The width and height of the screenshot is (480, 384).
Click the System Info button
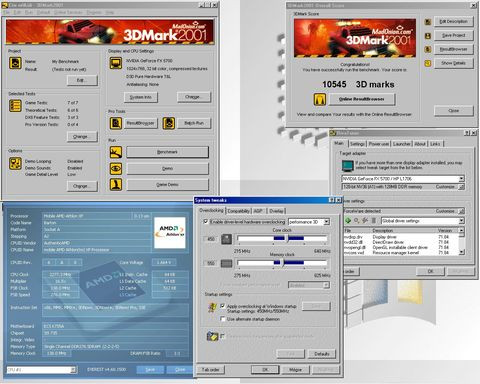tap(141, 97)
